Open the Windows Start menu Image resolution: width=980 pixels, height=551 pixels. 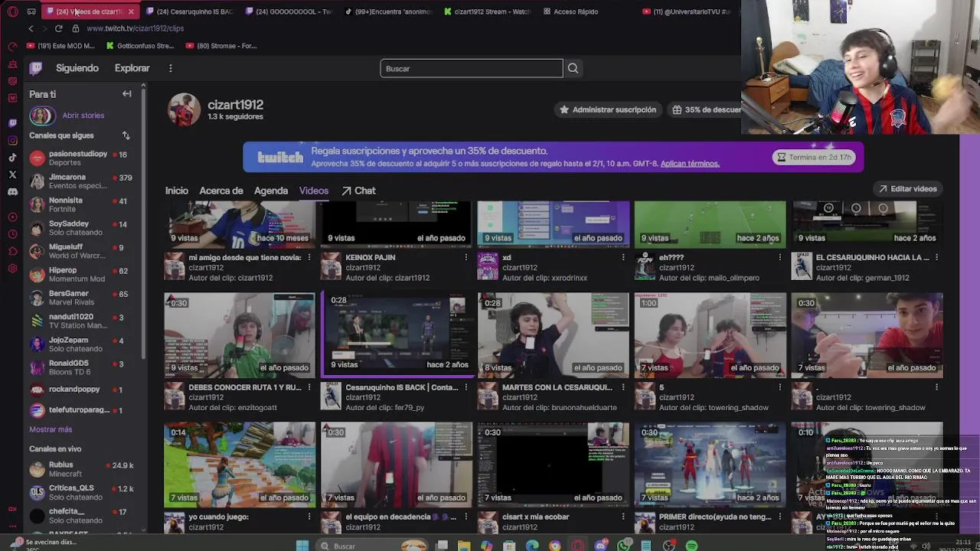(x=302, y=546)
